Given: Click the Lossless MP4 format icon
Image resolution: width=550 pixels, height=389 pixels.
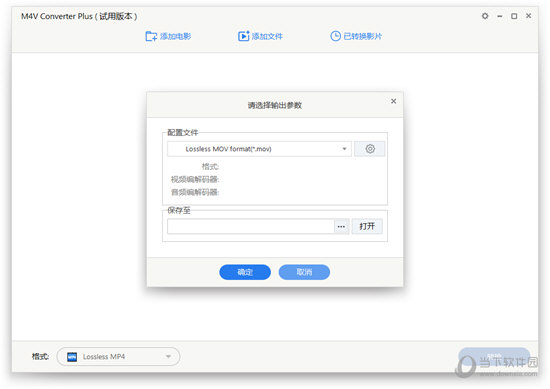Looking at the screenshot, I should 72,357.
